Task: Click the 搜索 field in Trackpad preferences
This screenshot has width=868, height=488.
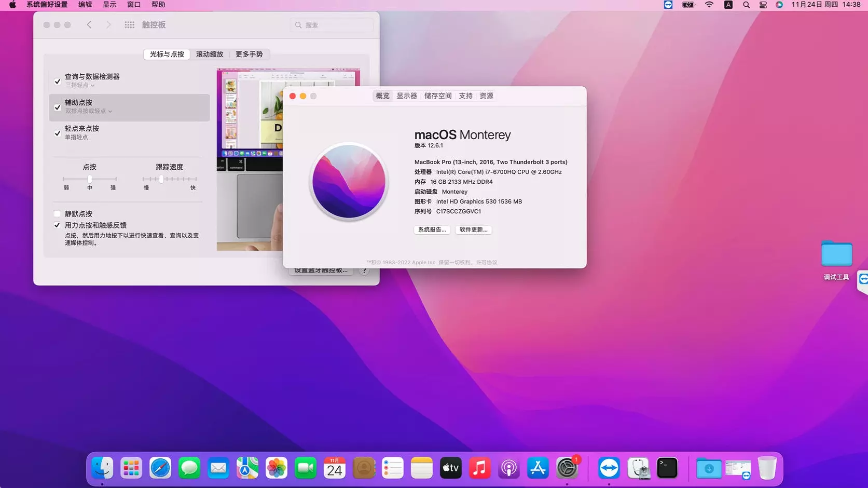Action: (x=331, y=24)
